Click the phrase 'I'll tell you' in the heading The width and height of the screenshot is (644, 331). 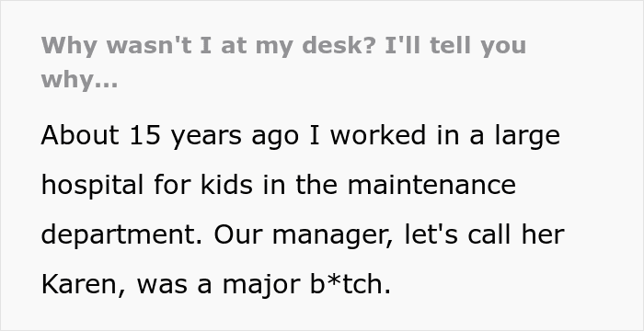(x=455, y=46)
